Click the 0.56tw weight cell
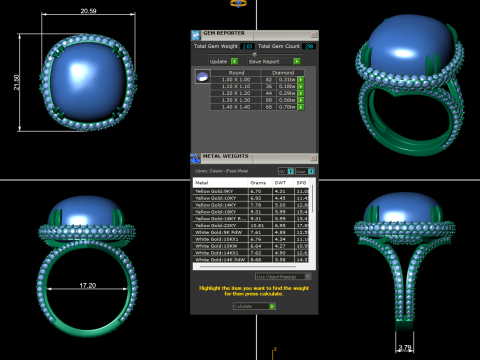 [287, 100]
